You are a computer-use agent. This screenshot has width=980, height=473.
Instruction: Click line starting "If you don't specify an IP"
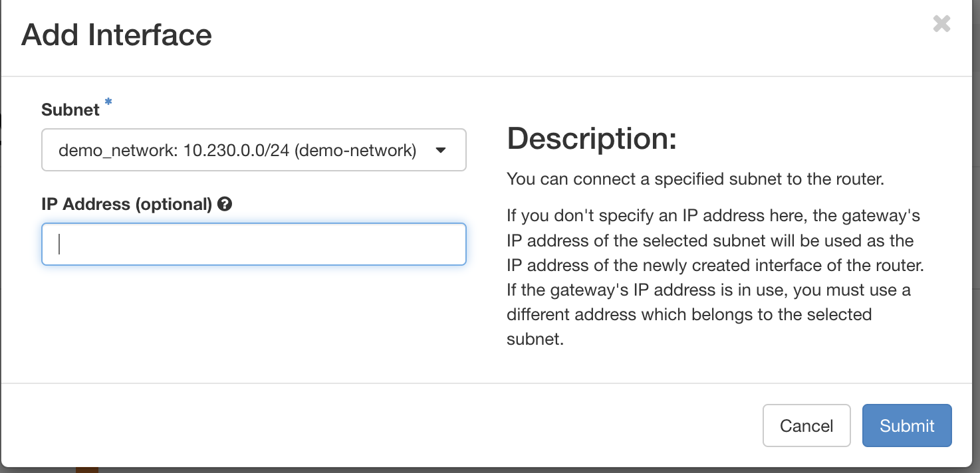tap(713, 216)
